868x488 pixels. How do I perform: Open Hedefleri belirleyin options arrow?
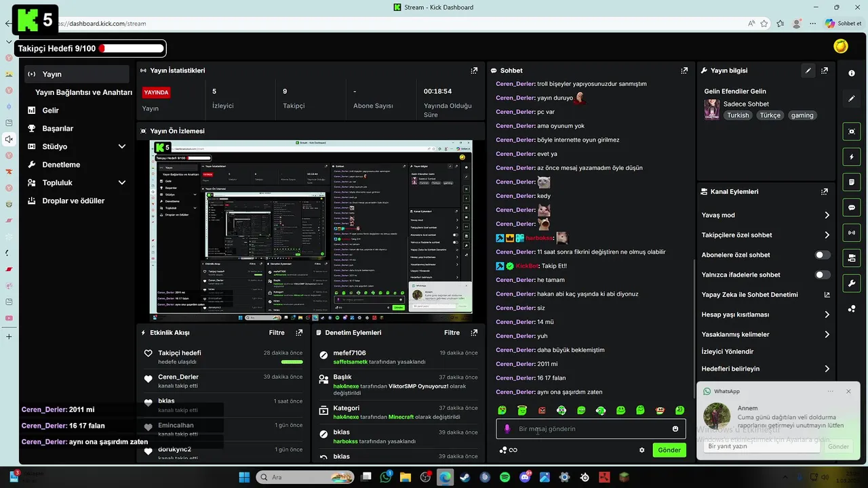pos(827,369)
